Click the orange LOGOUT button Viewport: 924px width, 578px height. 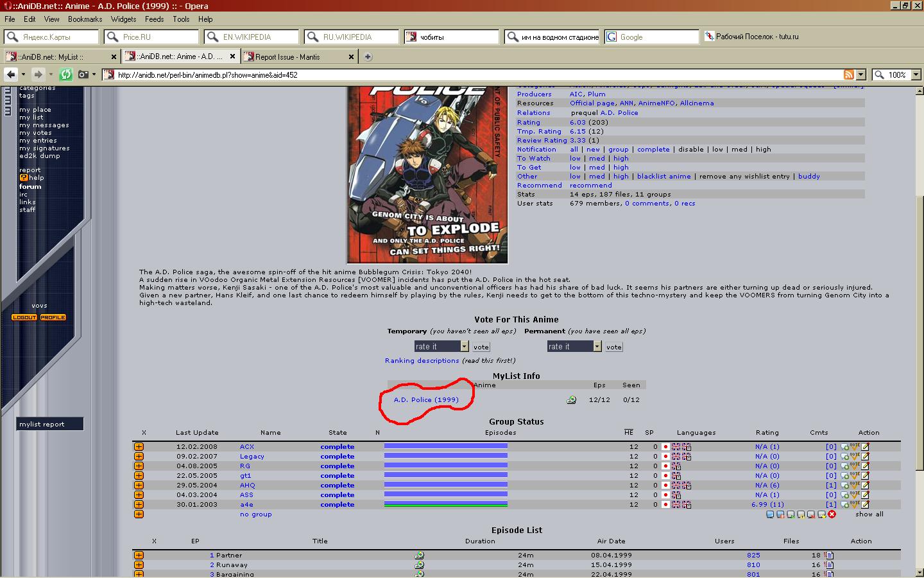point(24,317)
